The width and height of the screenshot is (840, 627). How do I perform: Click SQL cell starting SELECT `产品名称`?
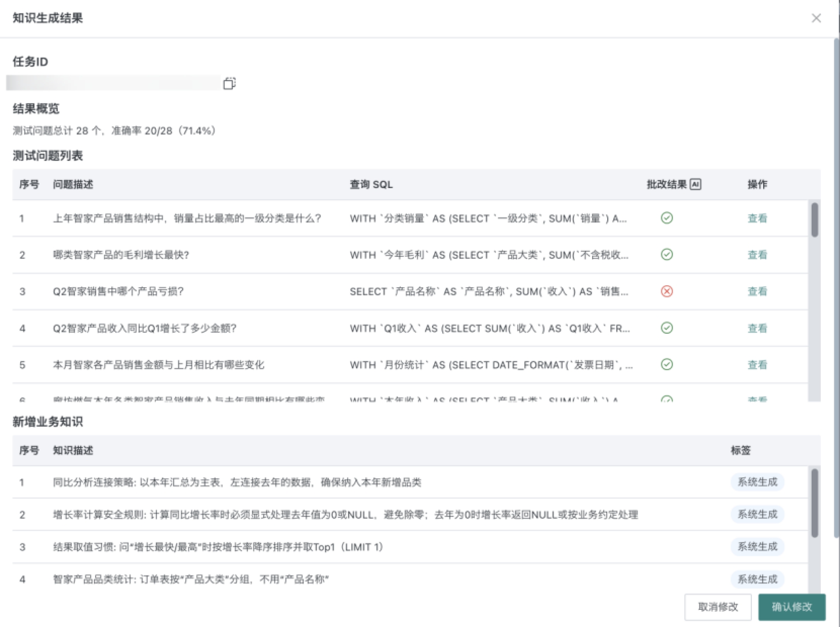click(x=489, y=291)
